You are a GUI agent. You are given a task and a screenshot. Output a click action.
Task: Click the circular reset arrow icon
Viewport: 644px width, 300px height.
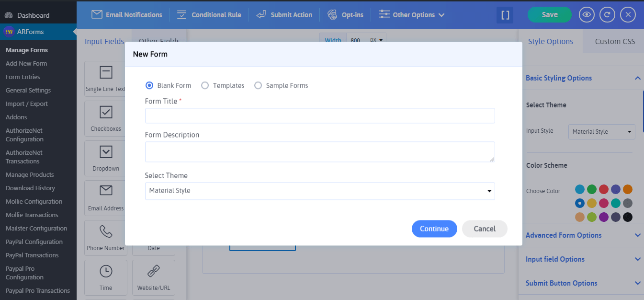click(607, 15)
